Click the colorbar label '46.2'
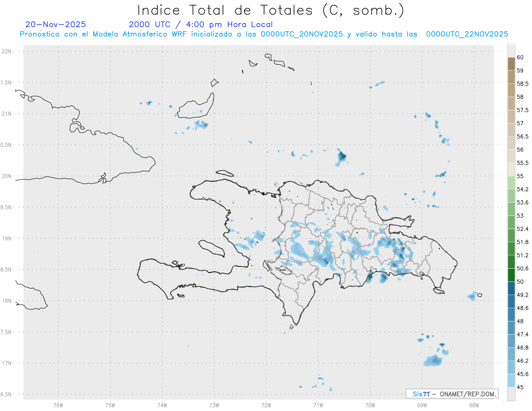The image size is (532, 411). point(522,360)
